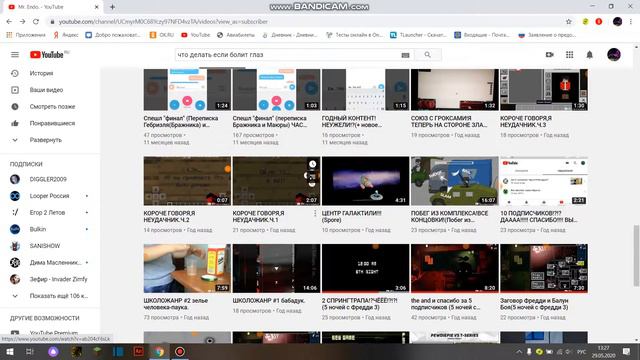Open Windows notification center icon
This screenshot has height=360, width=640.
(x=627, y=352)
